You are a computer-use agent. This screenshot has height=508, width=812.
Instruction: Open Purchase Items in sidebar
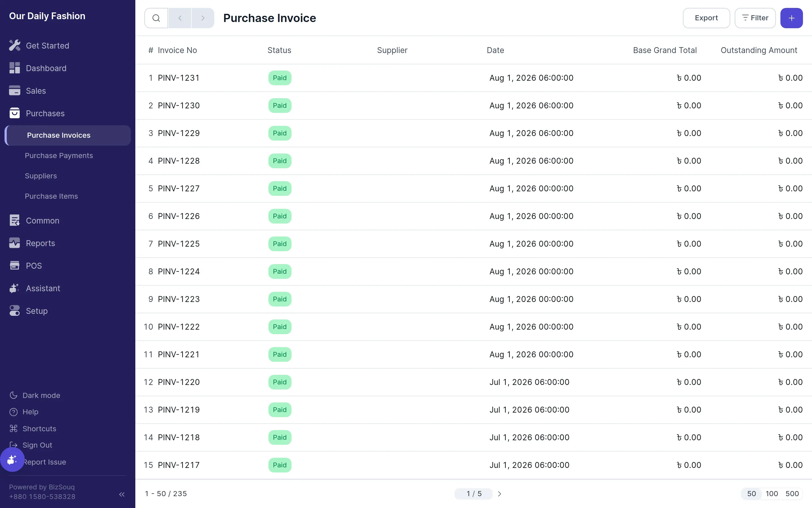[x=51, y=196]
